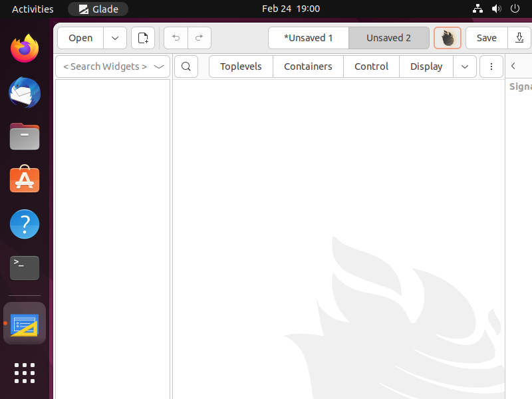
Task: Click the Save button
Action: [x=487, y=38]
